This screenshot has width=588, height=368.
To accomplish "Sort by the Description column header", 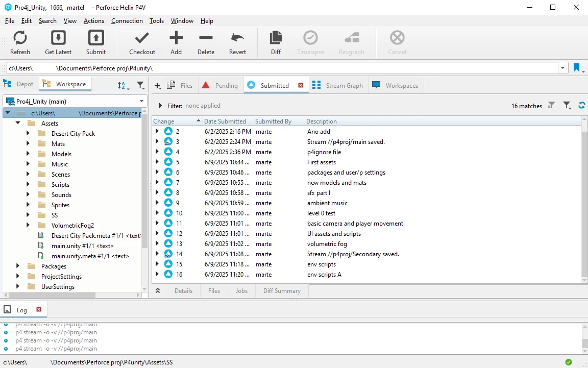I will [x=443, y=121].
